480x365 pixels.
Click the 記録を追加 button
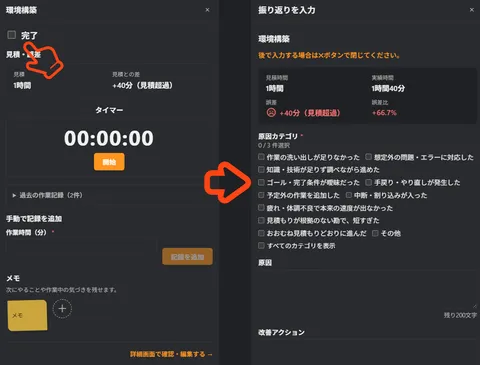point(187,257)
